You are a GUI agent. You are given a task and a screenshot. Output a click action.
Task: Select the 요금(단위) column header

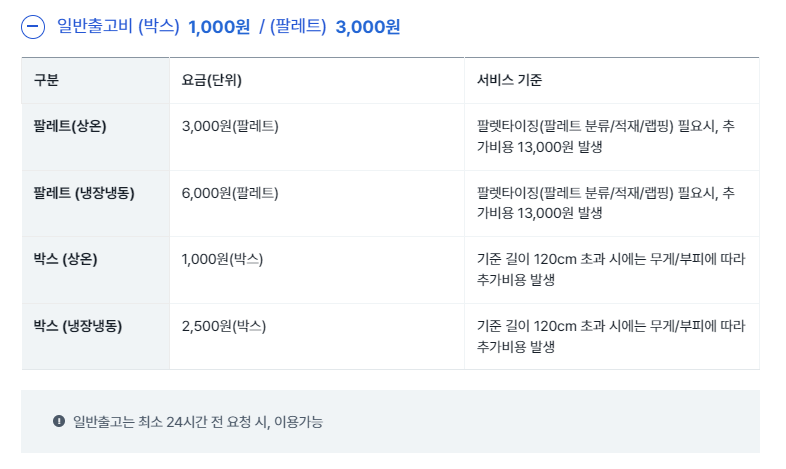click(x=212, y=80)
